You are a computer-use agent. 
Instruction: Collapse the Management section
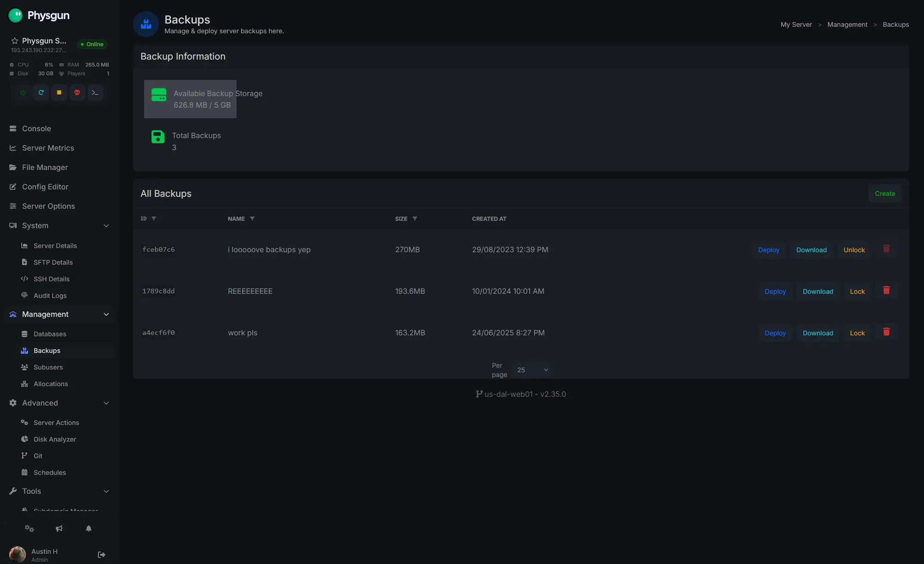[59, 314]
